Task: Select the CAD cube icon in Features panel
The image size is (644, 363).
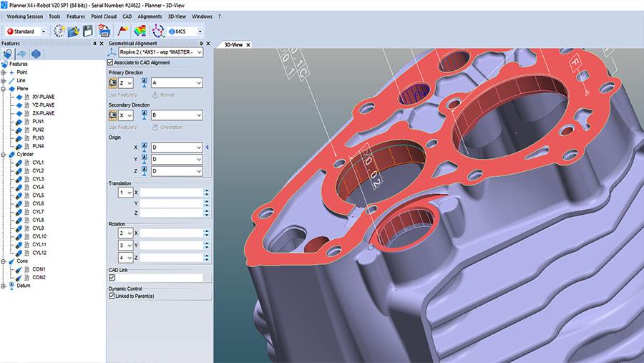Action: (x=36, y=54)
